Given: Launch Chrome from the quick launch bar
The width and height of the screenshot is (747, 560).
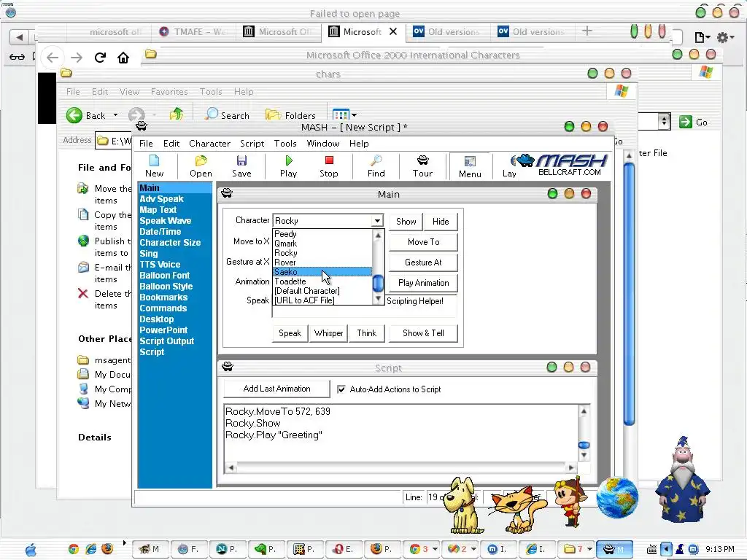Looking at the screenshot, I should [x=74, y=549].
